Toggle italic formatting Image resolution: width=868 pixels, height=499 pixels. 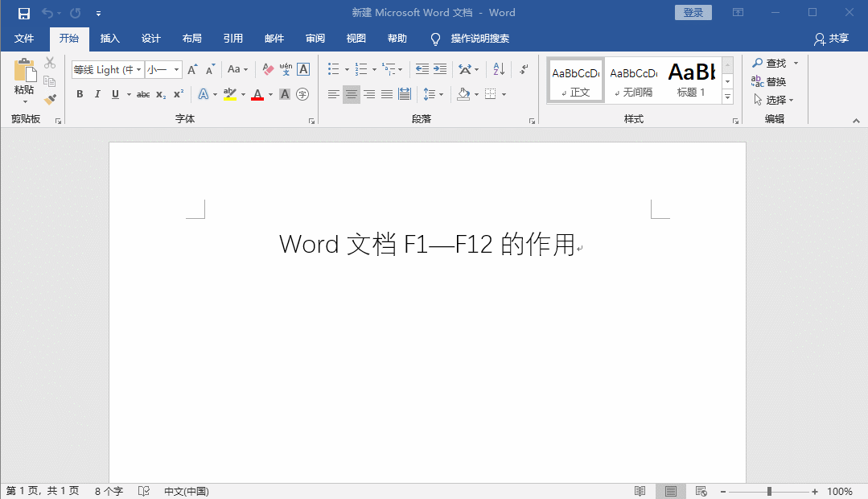(97, 94)
